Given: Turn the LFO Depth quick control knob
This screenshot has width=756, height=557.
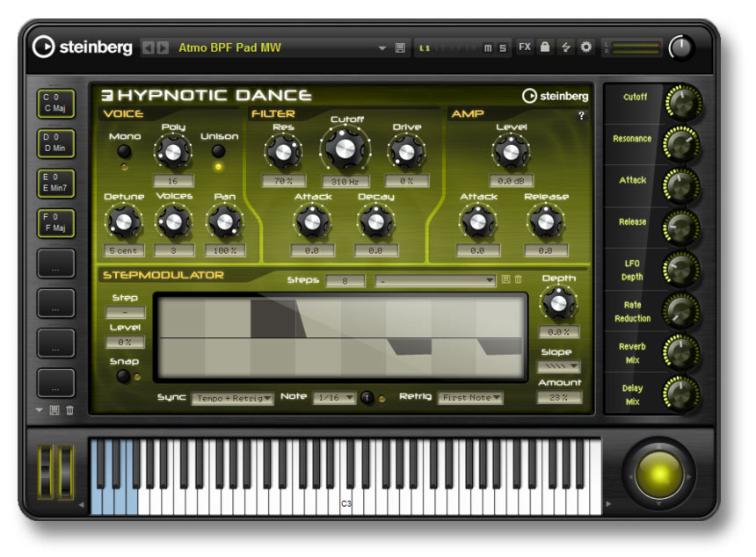Looking at the screenshot, I should [x=682, y=270].
